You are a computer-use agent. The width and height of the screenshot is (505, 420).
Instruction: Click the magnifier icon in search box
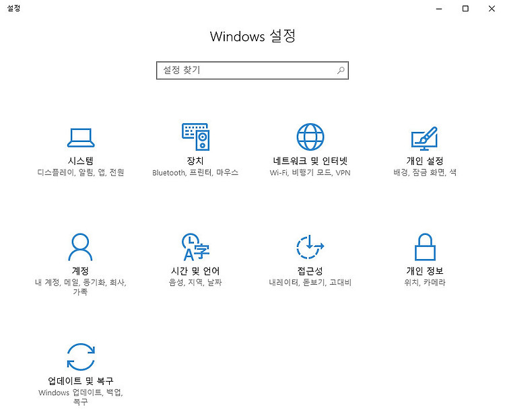point(341,70)
